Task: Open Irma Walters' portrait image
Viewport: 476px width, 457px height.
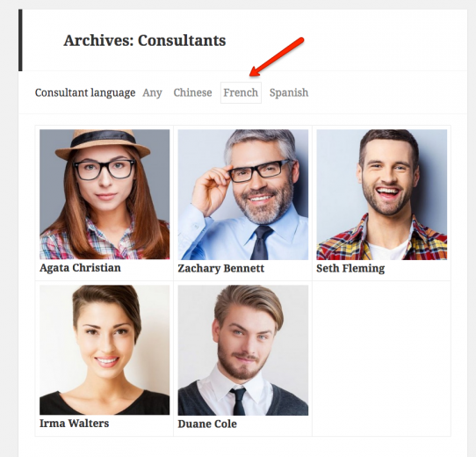Action: (x=105, y=350)
